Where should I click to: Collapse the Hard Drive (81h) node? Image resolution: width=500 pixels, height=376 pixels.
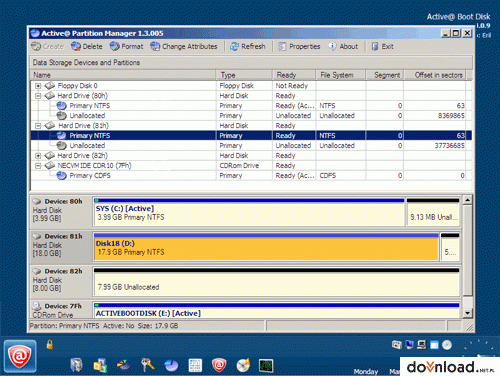coord(38,126)
